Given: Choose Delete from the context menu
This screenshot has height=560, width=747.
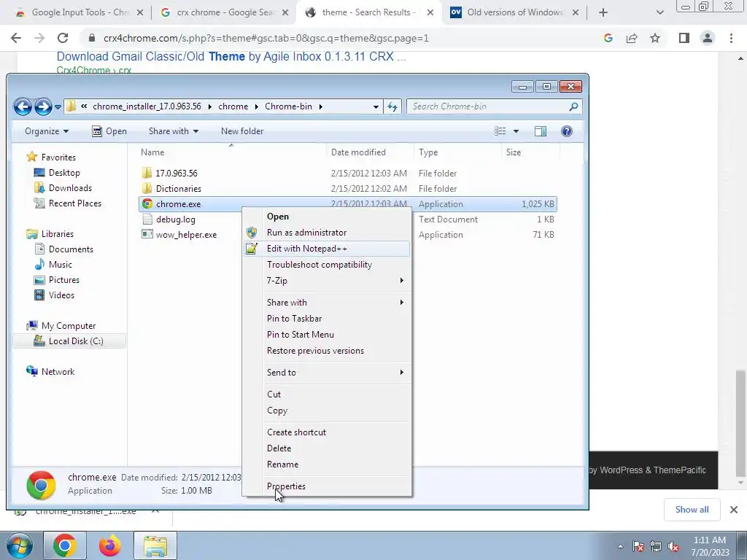Looking at the screenshot, I should (x=326, y=448).
